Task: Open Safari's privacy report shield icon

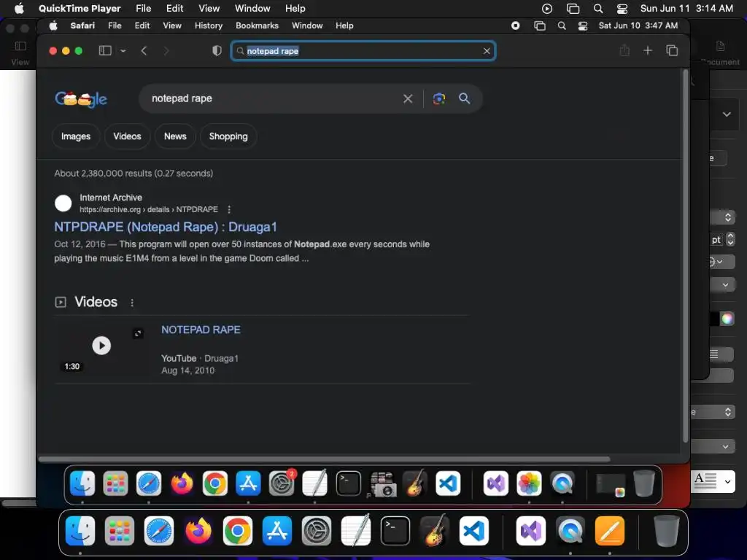Action: [217, 50]
